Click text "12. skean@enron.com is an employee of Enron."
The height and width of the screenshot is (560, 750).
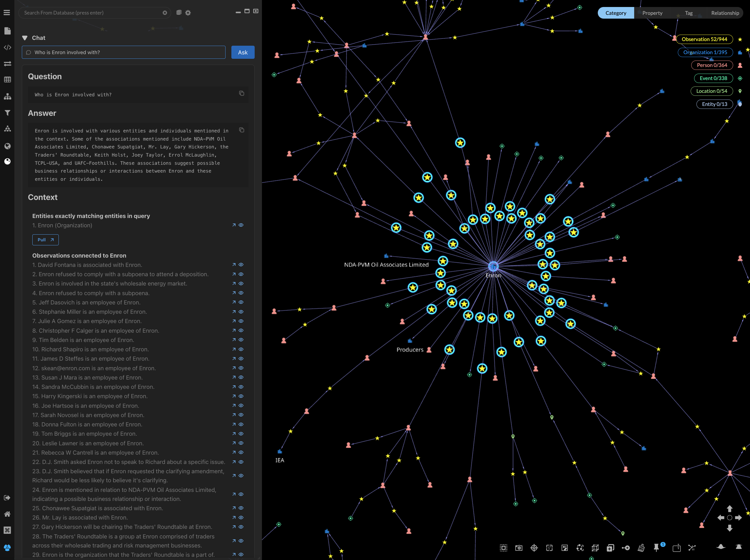pos(94,368)
